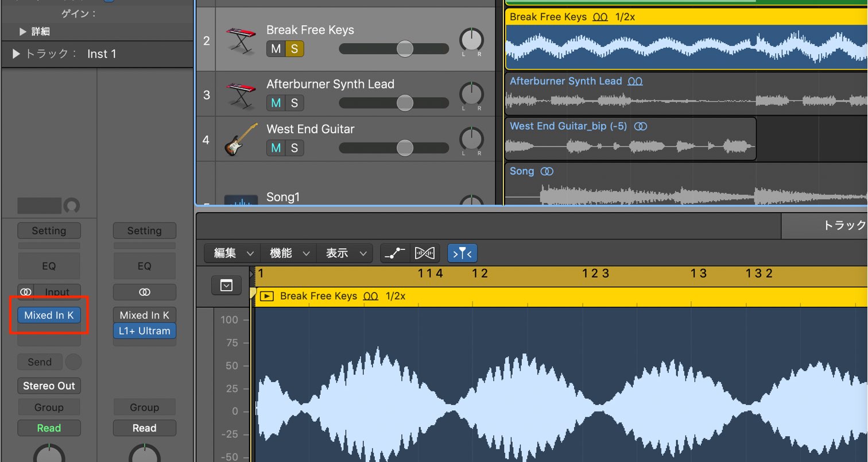This screenshot has height=462, width=868.
Task: Open the Setting menu on the first channel strip
Action: tap(49, 231)
